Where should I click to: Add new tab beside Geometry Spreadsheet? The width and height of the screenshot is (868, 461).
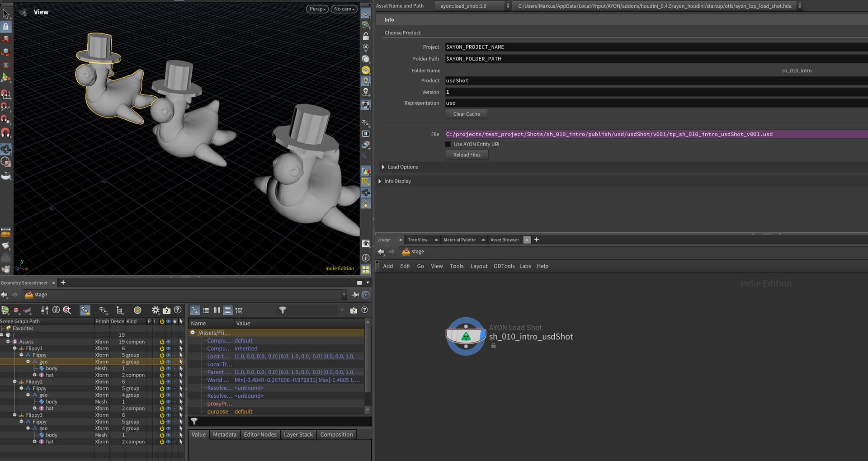click(63, 282)
